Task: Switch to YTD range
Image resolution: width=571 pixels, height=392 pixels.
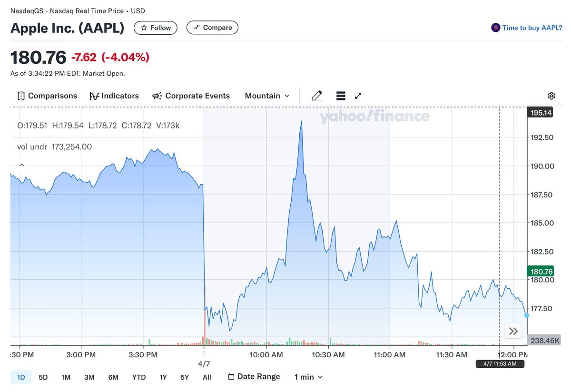Action: coord(139,377)
